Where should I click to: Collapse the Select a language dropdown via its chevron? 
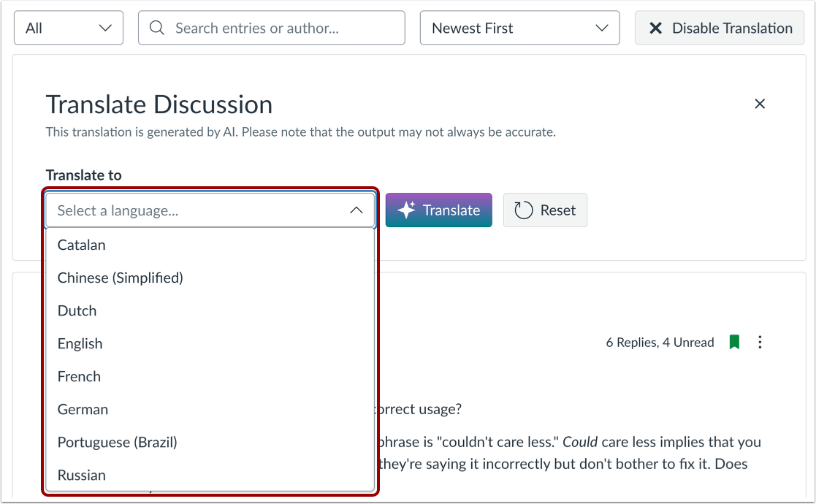(x=356, y=210)
